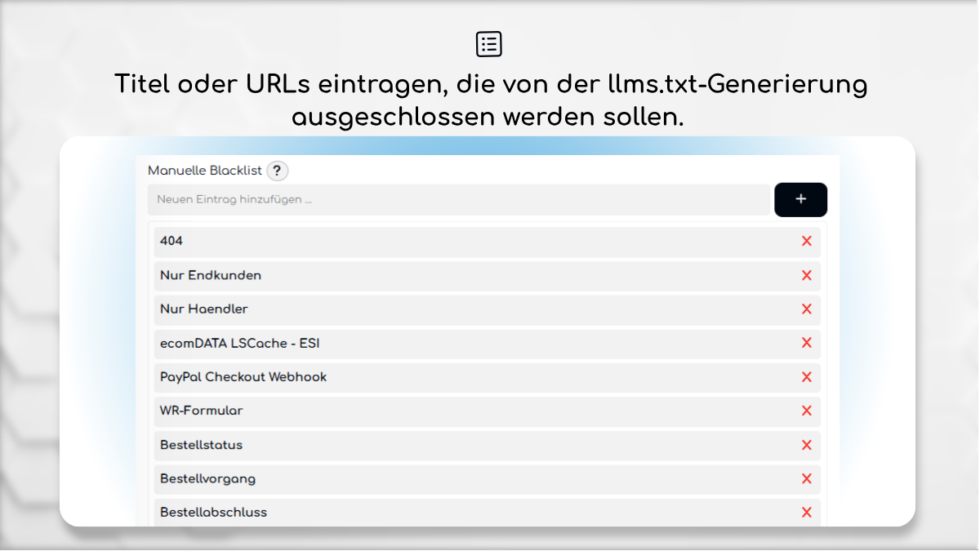Image resolution: width=980 pixels, height=551 pixels.
Task: Open the Manuelle Blacklist help tooltip
Action: pos(277,171)
